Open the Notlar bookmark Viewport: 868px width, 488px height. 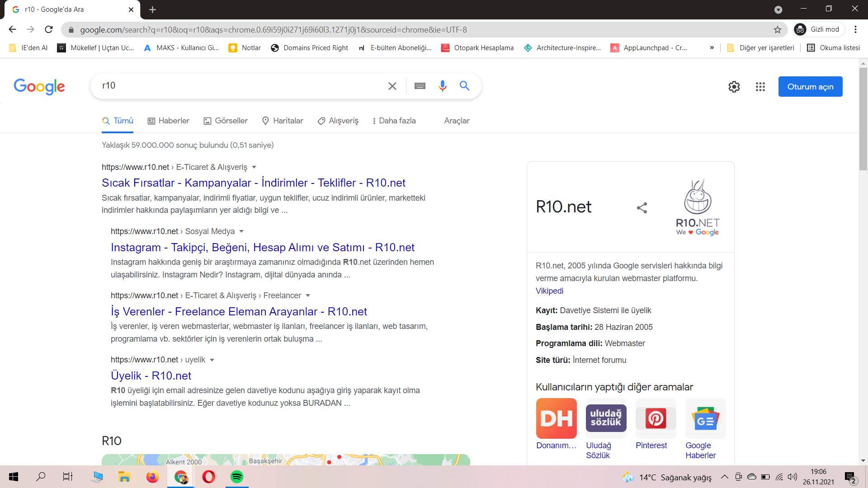(x=245, y=48)
